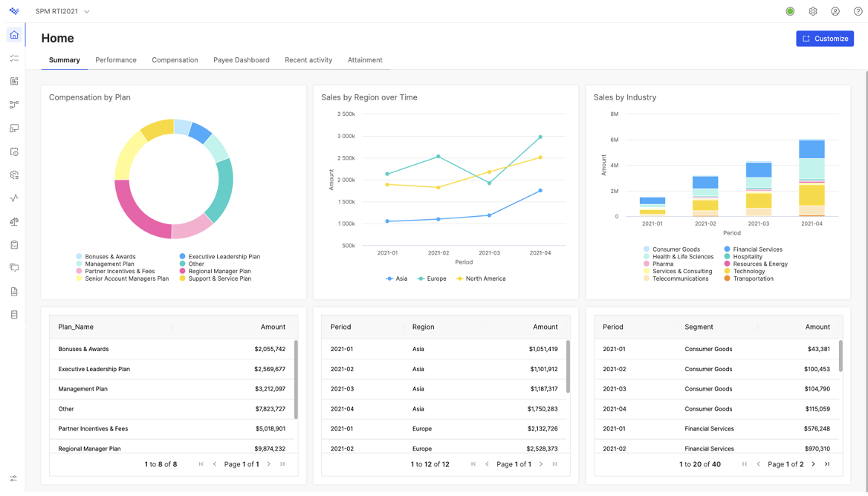This screenshot has width=868, height=496.
Task: Jump to last page in Segment table
Action: tap(827, 464)
